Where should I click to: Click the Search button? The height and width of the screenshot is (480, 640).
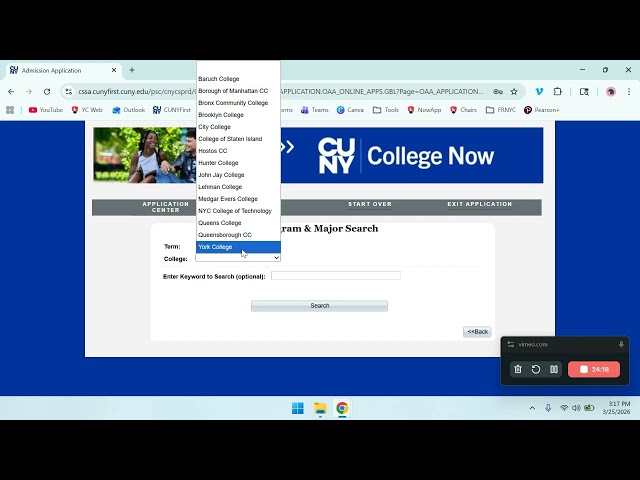(320, 306)
